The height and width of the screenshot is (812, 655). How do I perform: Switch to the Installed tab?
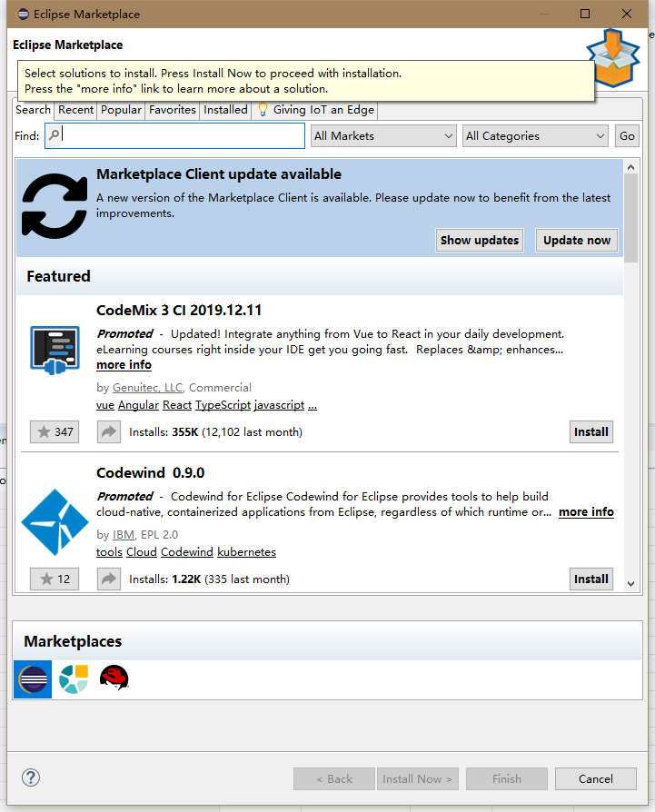click(225, 110)
